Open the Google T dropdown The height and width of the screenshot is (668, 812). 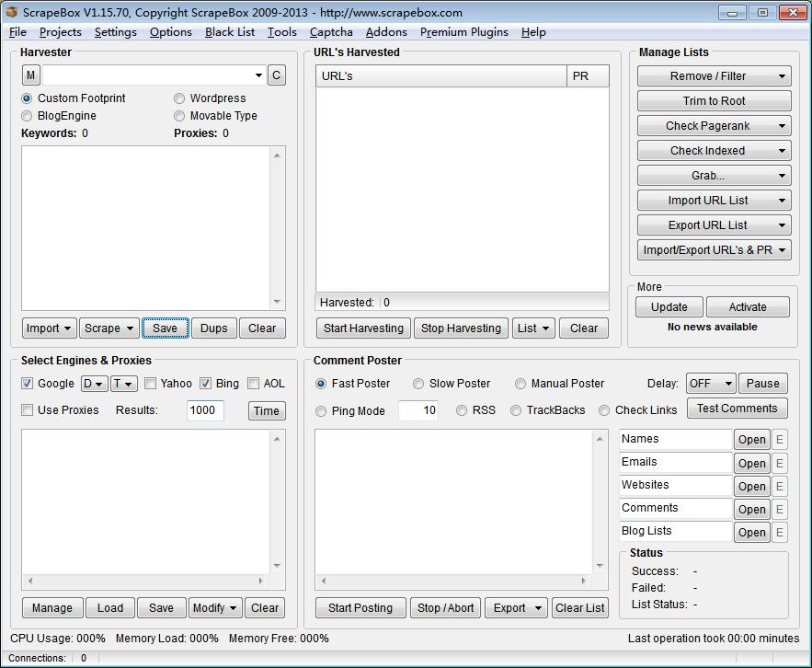click(124, 384)
